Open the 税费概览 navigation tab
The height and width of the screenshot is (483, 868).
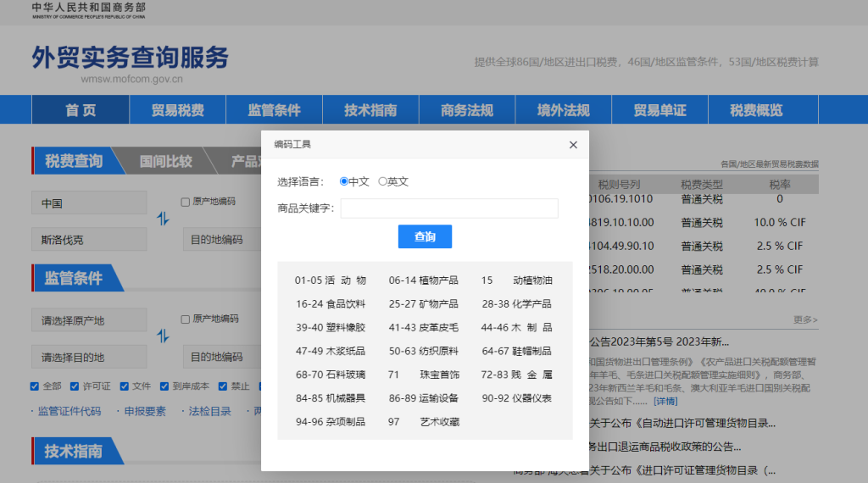(756, 109)
